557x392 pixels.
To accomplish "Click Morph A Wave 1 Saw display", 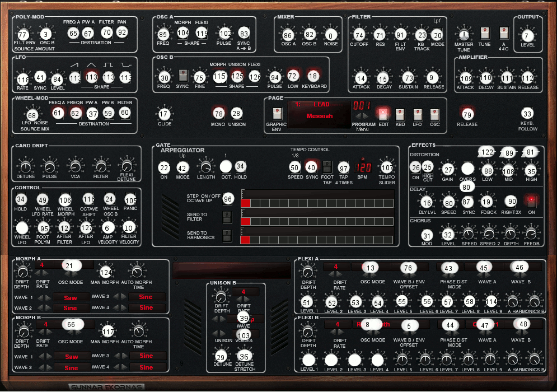I will pyautogui.click(x=71, y=298).
